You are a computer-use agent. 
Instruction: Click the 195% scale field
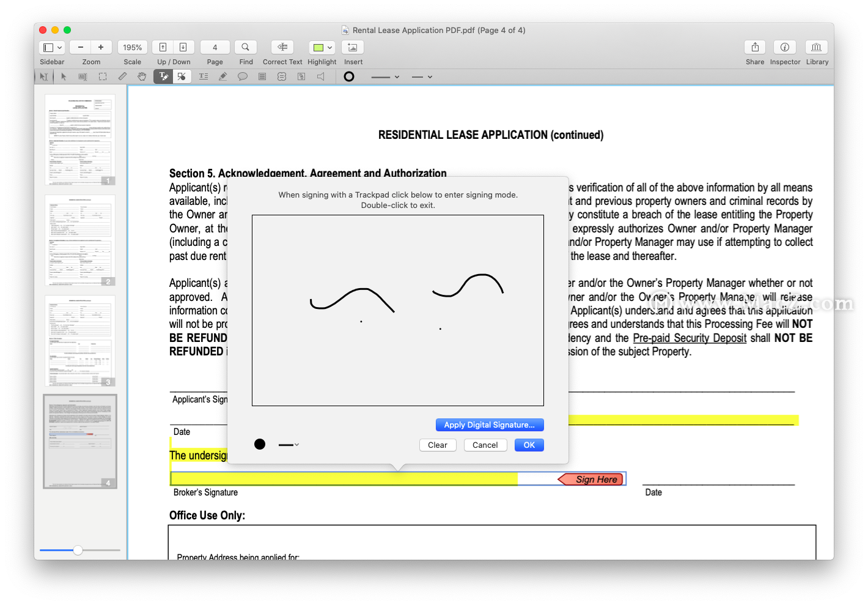point(132,47)
